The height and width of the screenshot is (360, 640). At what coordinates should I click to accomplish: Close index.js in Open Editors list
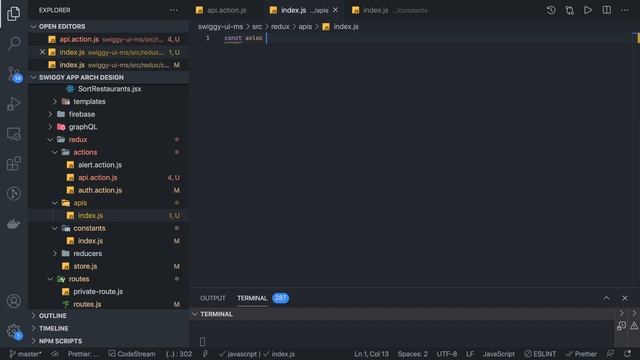pos(42,52)
